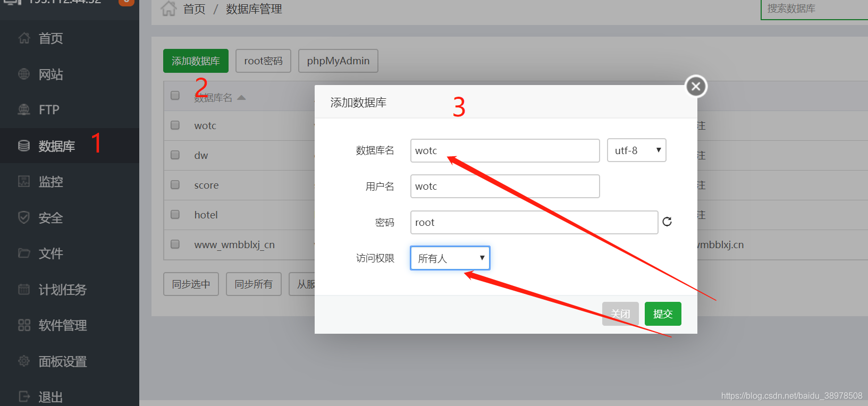The height and width of the screenshot is (406, 868).
Task: Click the 网站 globe icon in sidebar
Action: point(24,74)
